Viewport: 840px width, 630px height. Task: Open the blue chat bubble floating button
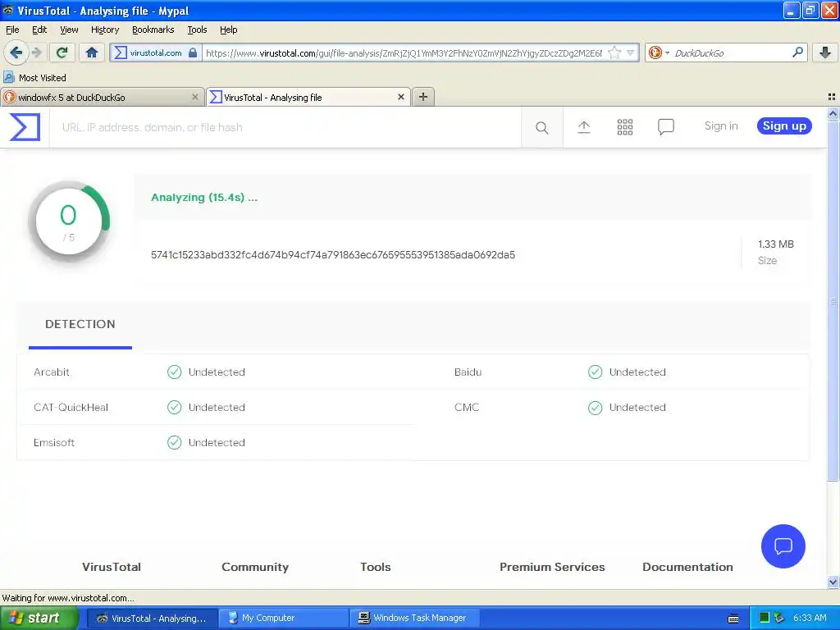pyautogui.click(x=783, y=546)
